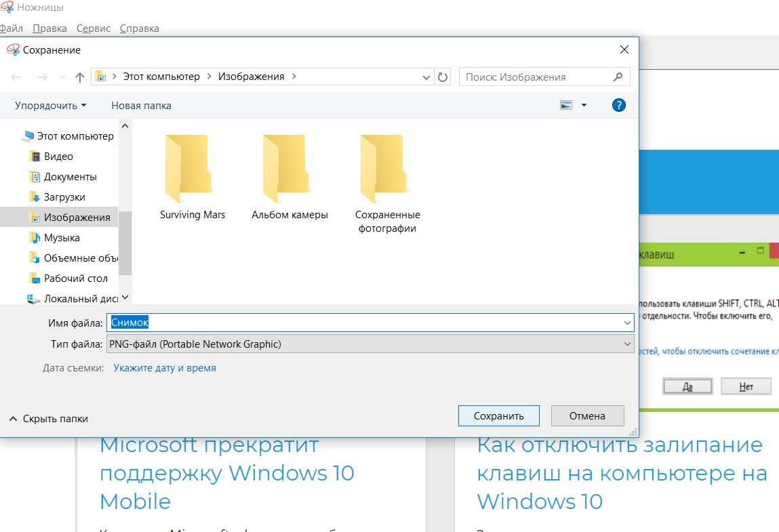Open the Тип файла format dropdown
The width and height of the screenshot is (779, 532).
coord(370,344)
